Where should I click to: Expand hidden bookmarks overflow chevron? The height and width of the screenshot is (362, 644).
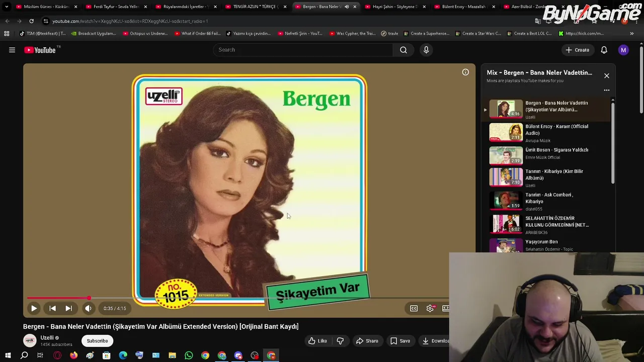point(632,34)
